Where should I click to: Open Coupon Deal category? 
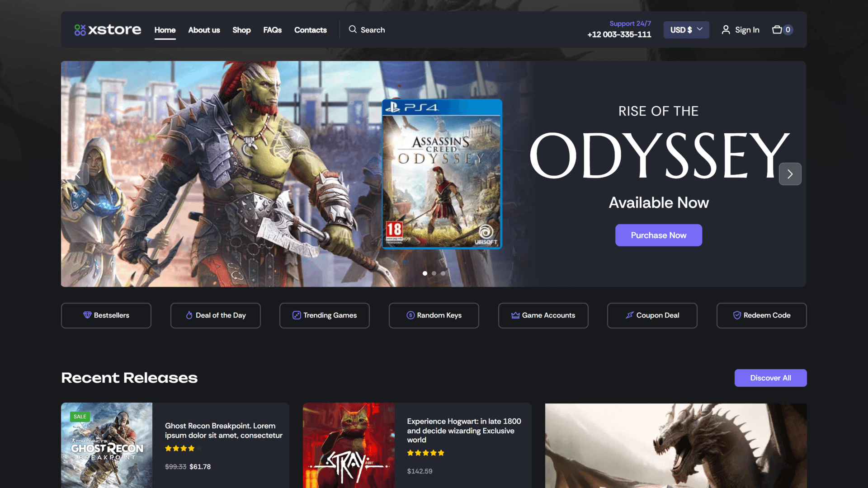(x=652, y=315)
